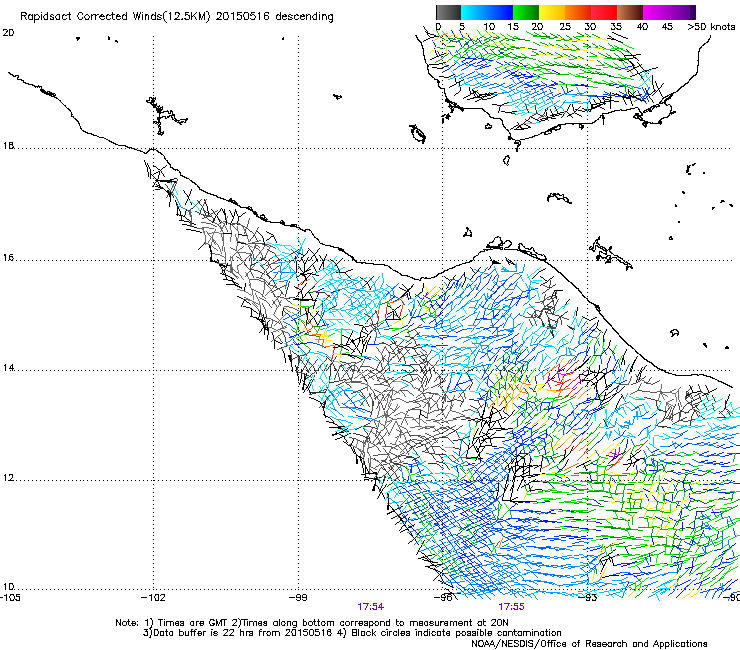This screenshot has width=740, height=650.
Task: Click the 'NOAA/NESDIS/Office of Research and Applications' credit
Action: (x=589, y=644)
